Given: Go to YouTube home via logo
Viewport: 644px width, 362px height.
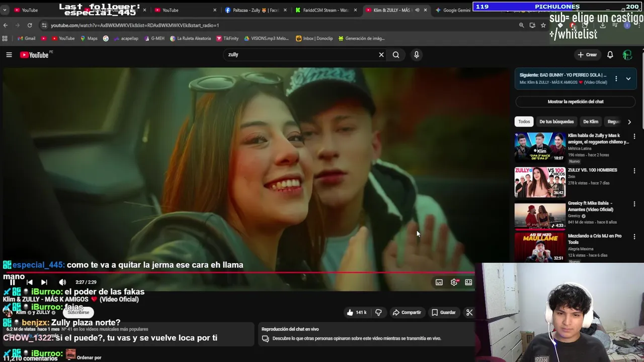Looking at the screenshot, I should 34,55.
